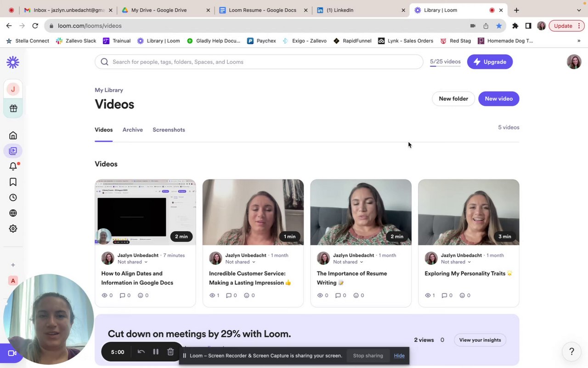Click the Loom logo in the sidebar

(x=13, y=62)
